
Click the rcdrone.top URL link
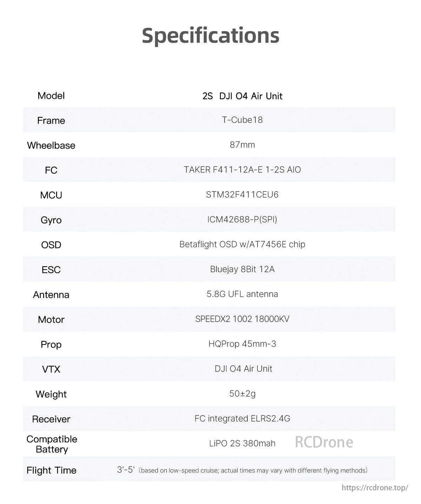[375, 488]
